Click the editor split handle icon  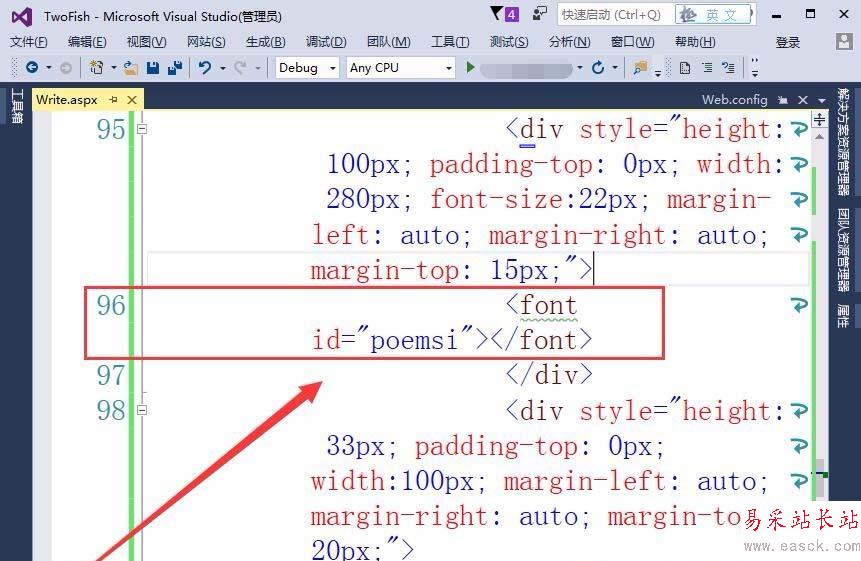click(819, 119)
